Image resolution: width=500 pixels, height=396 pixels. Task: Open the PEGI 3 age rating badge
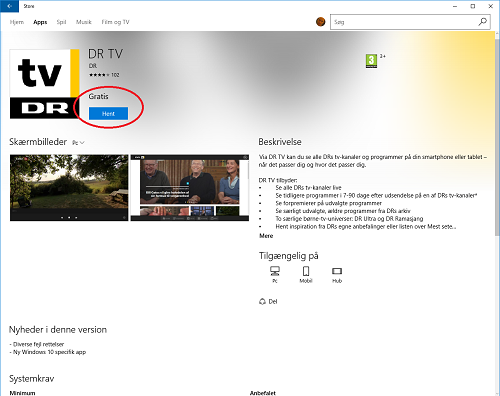pos(371,61)
